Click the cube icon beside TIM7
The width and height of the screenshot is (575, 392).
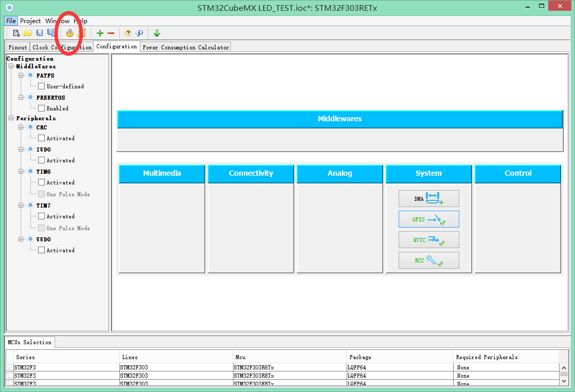[30, 205]
